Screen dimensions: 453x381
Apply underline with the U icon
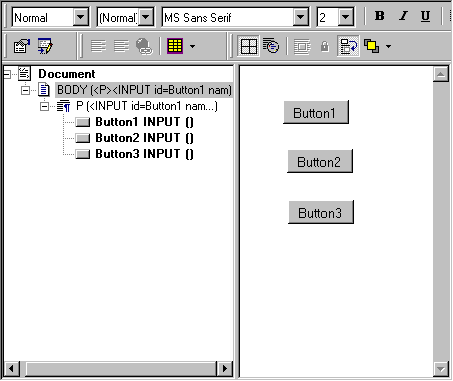click(425, 16)
